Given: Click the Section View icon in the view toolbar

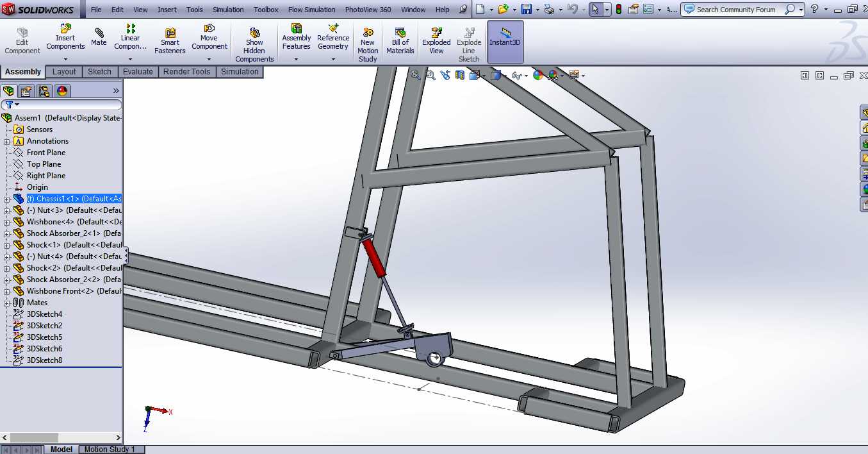Looking at the screenshot, I should pyautogui.click(x=460, y=75).
